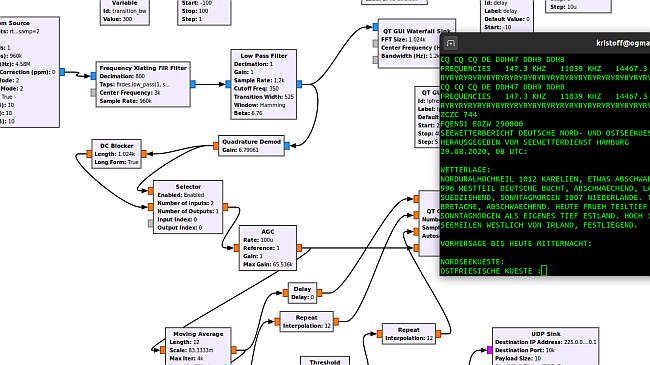
Task: Click terminal text 'NORDSEEKUESTE:'
Action: coord(472,262)
